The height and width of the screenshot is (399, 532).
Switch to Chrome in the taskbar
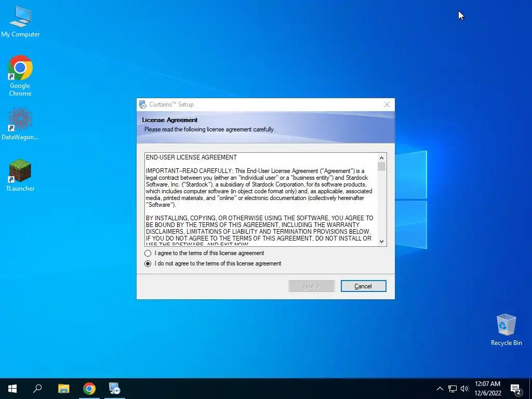pyautogui.click(x=89, y=389)
